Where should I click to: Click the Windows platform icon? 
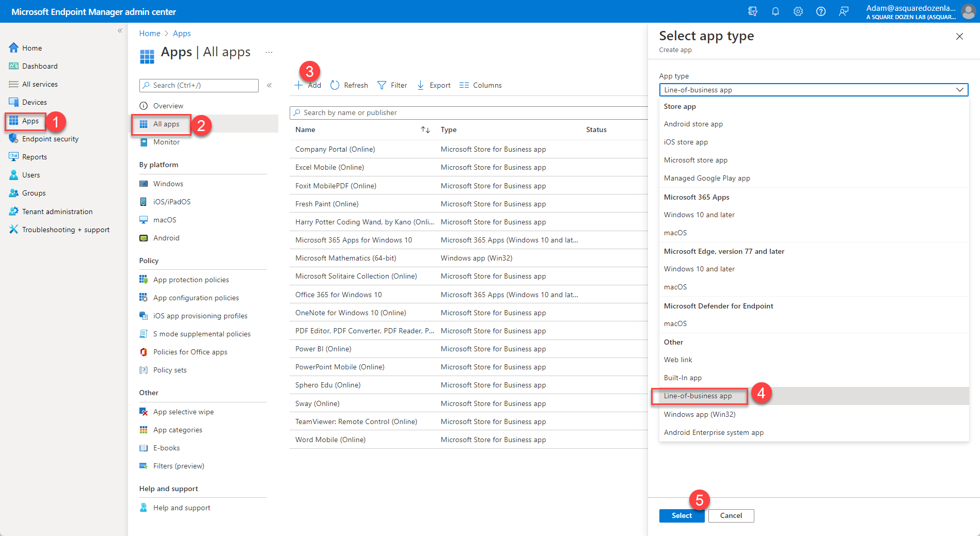tap(144, 184)
